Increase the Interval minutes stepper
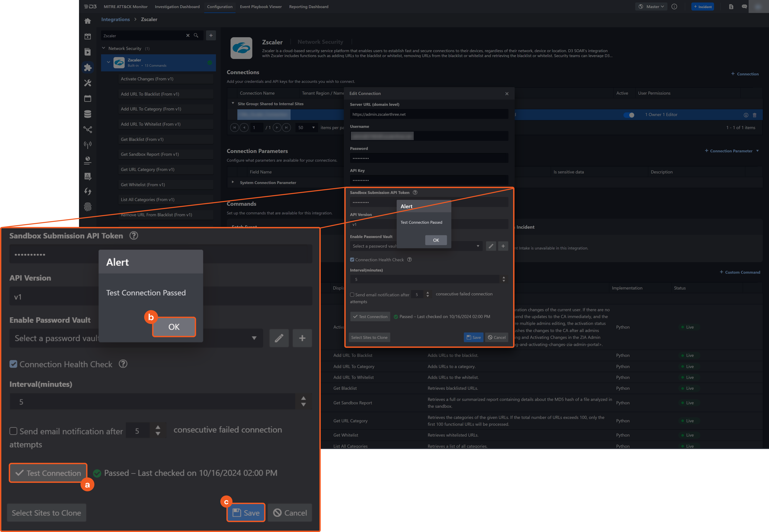 click(504, 277)
